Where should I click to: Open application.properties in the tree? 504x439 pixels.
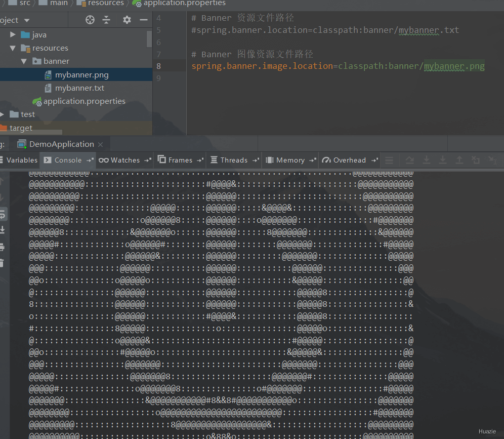[76, 101]
